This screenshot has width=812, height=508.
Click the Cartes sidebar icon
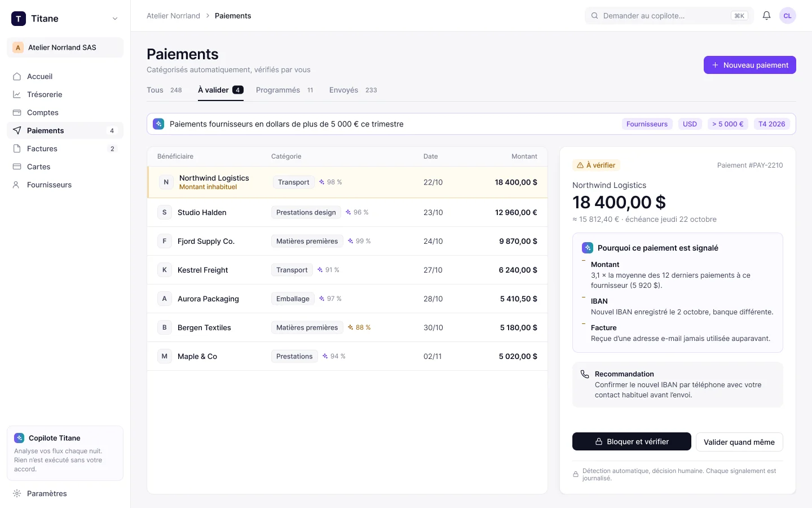[x=17, y=167]
